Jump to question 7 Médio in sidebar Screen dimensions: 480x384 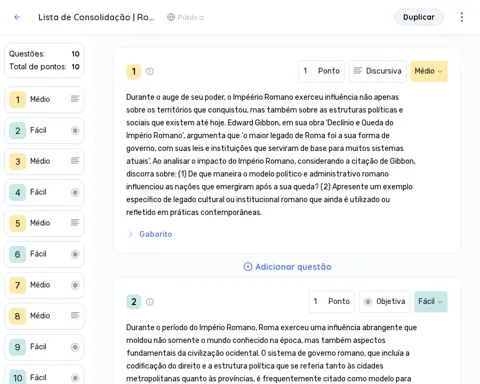coord(44,285)
